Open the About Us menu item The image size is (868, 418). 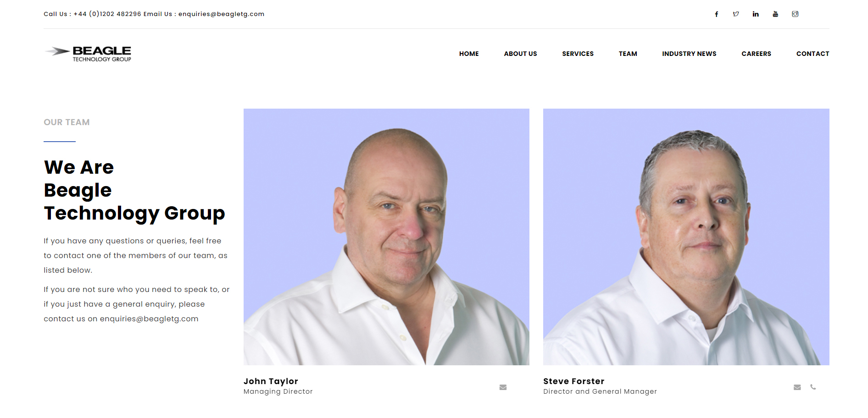pos(520,54)
